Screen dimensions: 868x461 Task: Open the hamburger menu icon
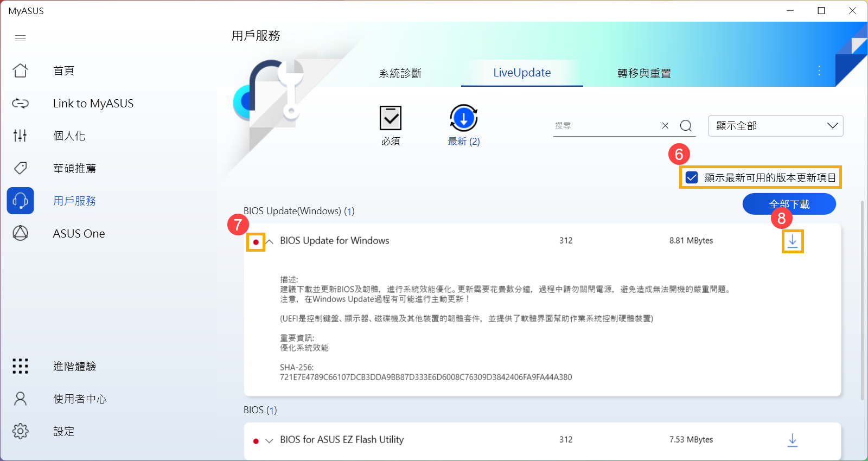click(x=20, y=38)
